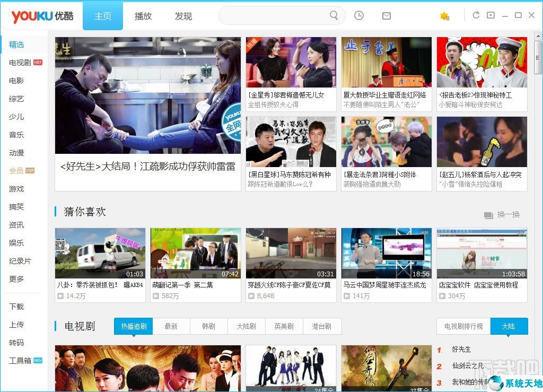Click the VIP star icon in titlebar
Screen dimensions: 543x392
pyautogui.click(x=444, y=16)
